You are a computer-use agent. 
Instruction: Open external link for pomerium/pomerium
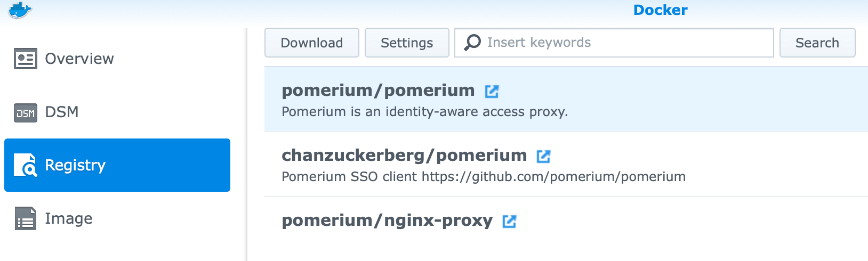[492, 92]
